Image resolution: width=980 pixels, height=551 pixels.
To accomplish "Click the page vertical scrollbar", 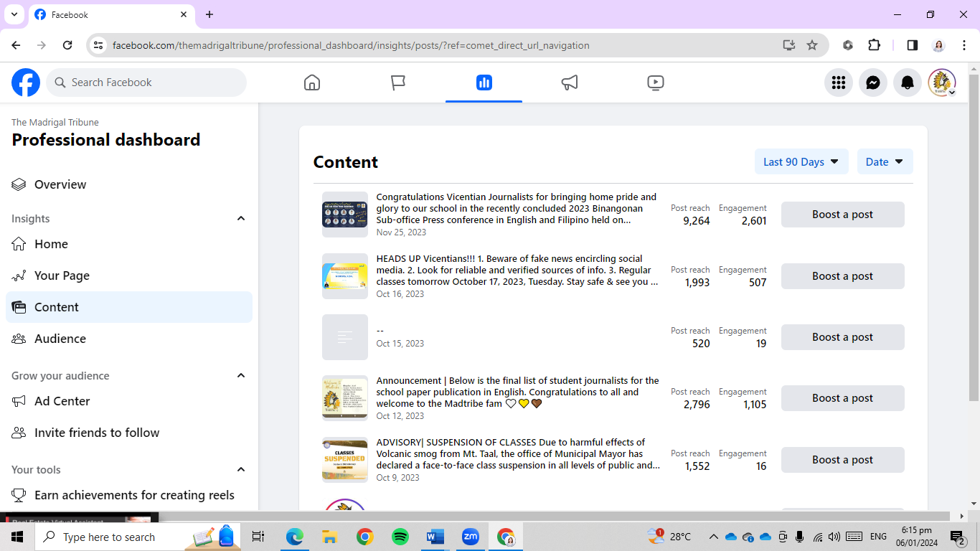I will (x=974, y=237).
